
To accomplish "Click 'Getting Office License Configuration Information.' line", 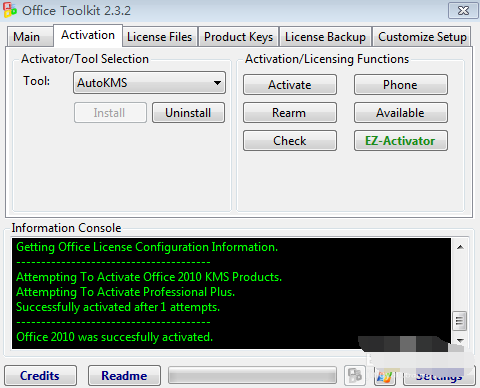I will pos(147,247).
